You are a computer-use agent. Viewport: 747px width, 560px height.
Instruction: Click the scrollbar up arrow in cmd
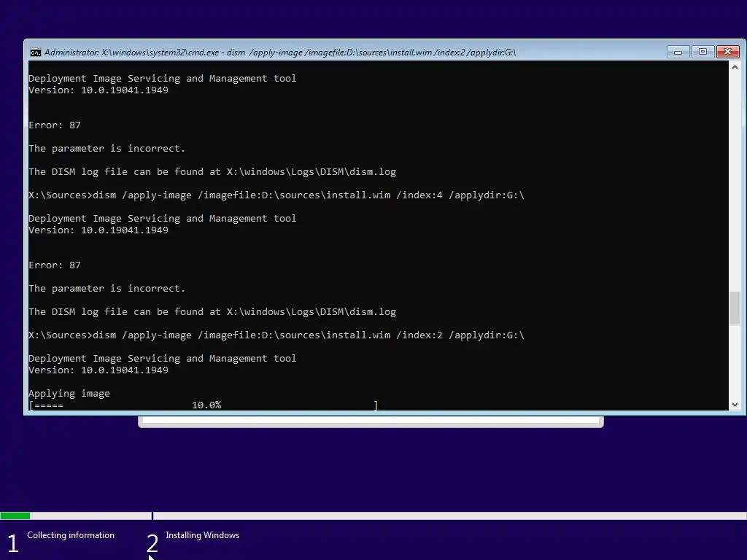tap(735, 67)
